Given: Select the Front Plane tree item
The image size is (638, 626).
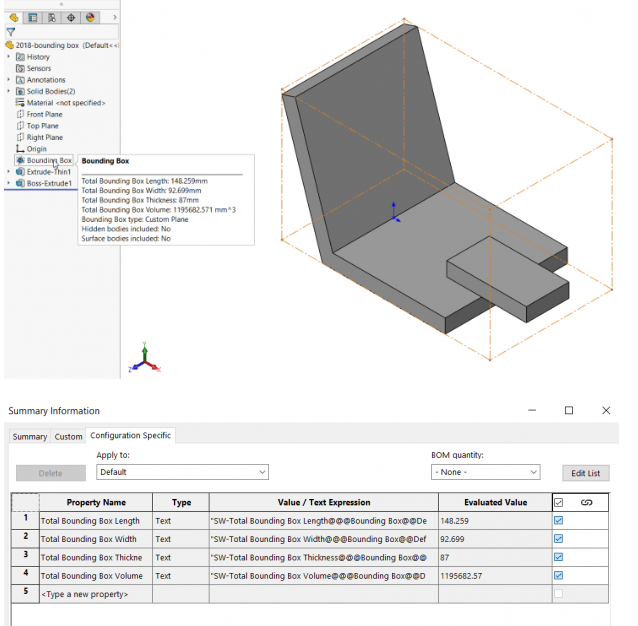Looking at the screenshot, I should coord(42,115).
